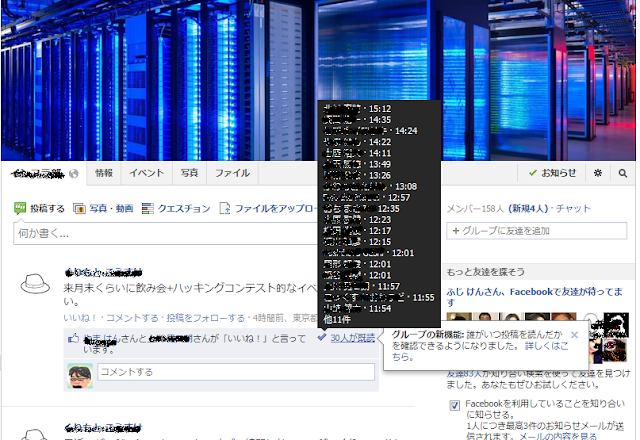
Task: Select 投稿する post option
Action: tap(39, 209)
